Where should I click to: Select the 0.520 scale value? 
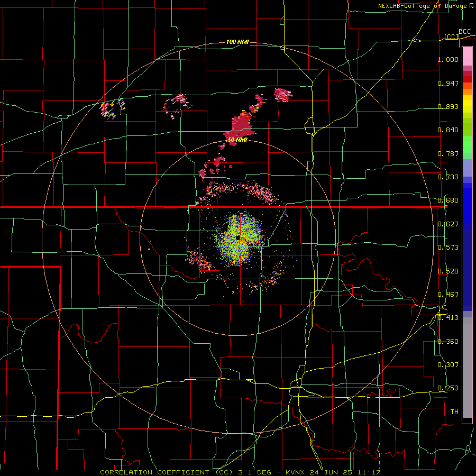pyautogui.click(x=448, y=271)
